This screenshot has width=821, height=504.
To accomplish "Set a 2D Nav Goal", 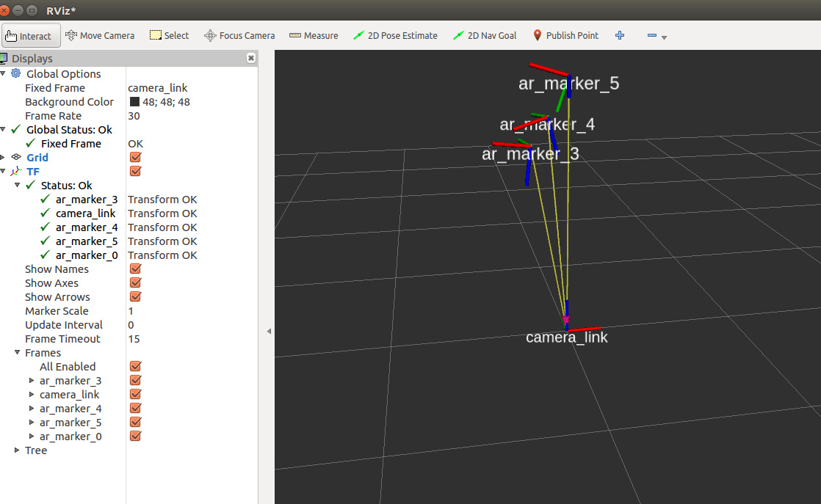I will [485, 35].
